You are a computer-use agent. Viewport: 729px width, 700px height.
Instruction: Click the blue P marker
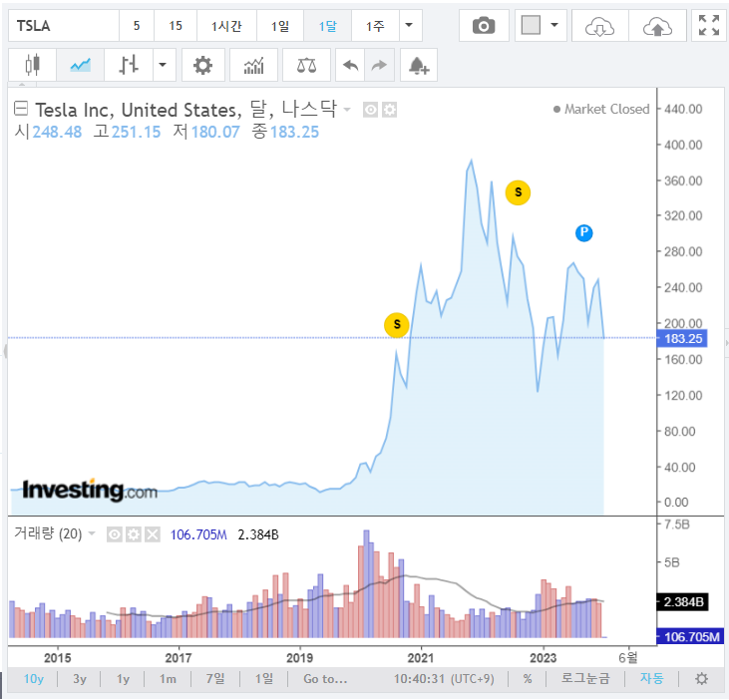(584, 233)
